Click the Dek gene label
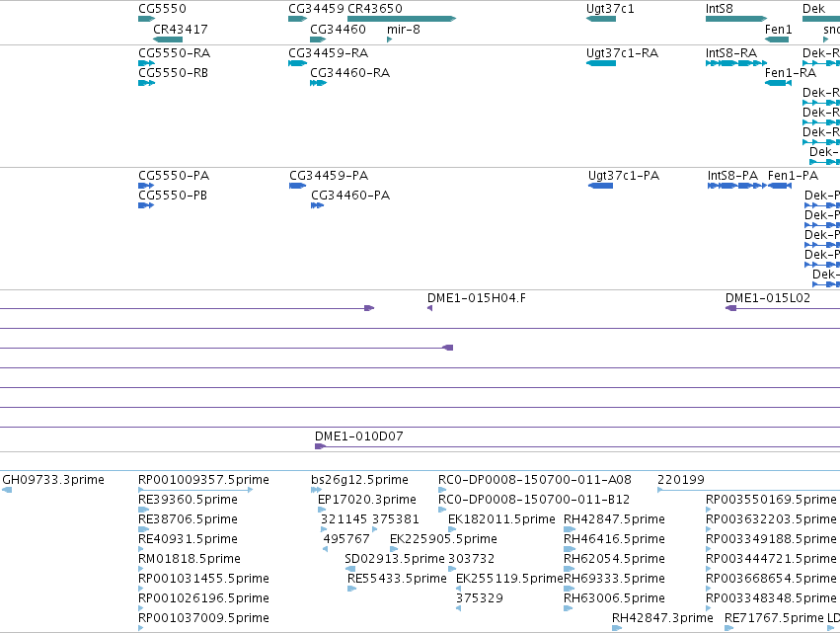 coord(813,9)
